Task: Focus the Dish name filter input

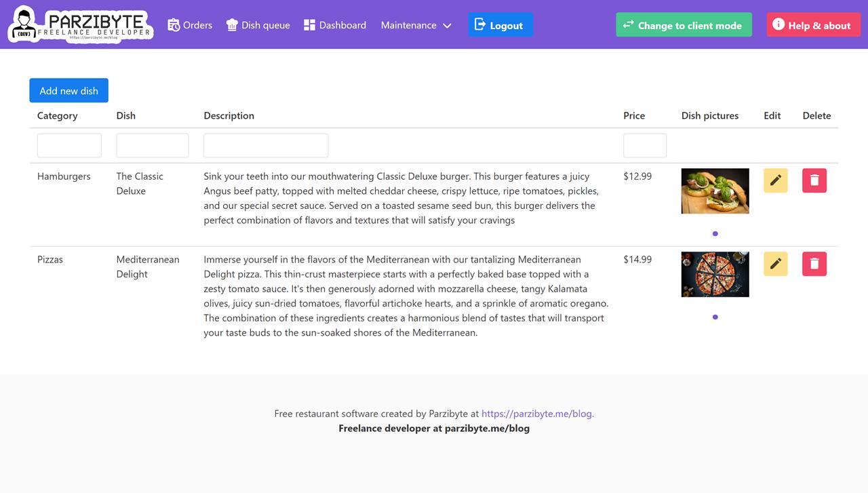Action: pos(153,145)
